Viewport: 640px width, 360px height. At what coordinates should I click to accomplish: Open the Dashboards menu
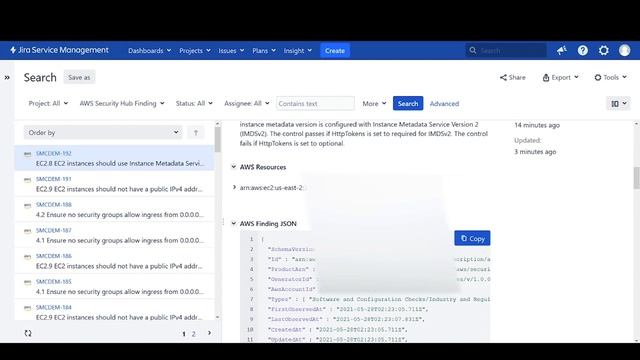pyautogui.click(x=149, y=51)
